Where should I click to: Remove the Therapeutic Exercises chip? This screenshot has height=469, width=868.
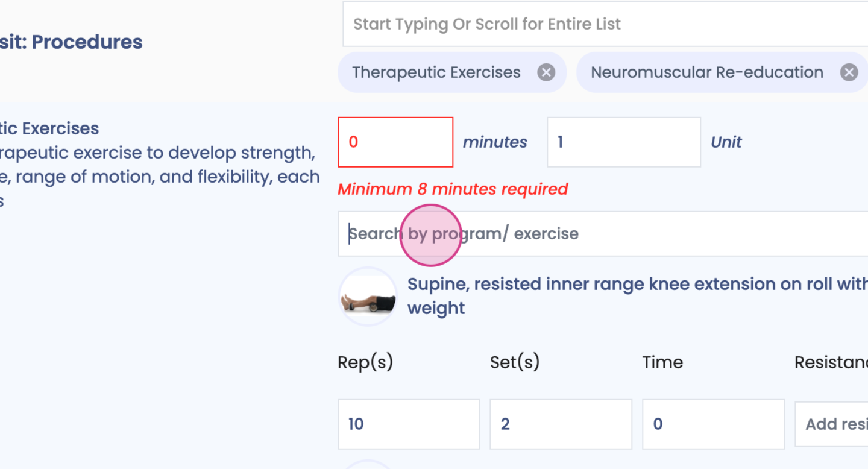[546, 73]
